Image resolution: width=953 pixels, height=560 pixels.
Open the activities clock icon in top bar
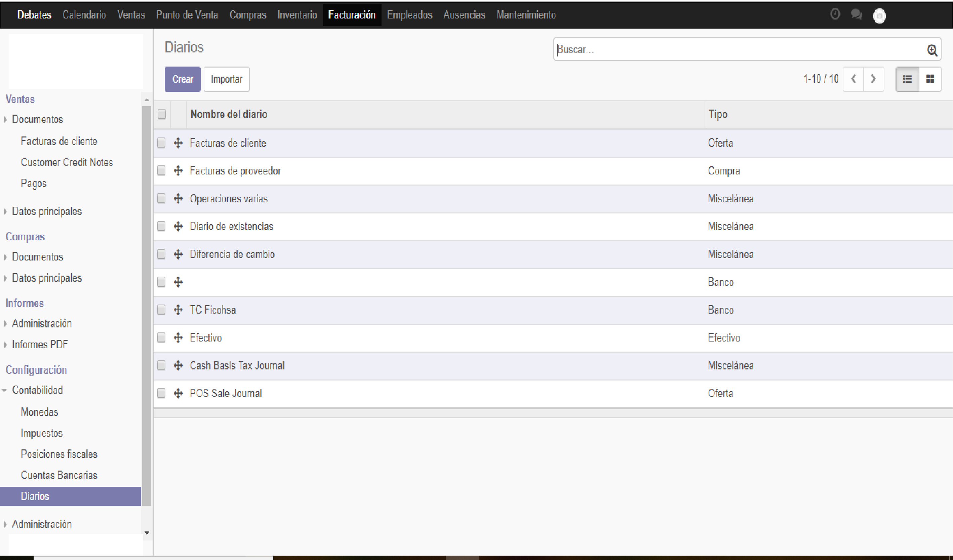(835, 14)
